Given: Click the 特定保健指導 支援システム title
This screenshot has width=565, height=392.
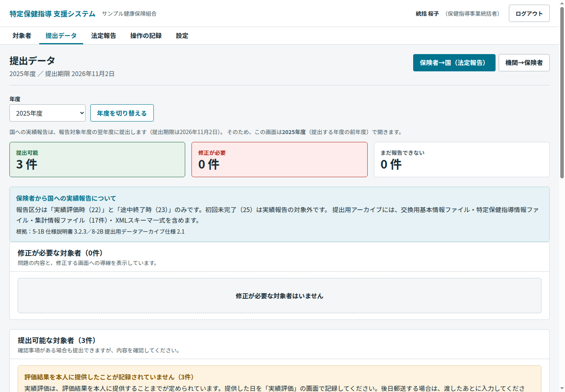Looking at the screenshot, I should click(53, 14).
